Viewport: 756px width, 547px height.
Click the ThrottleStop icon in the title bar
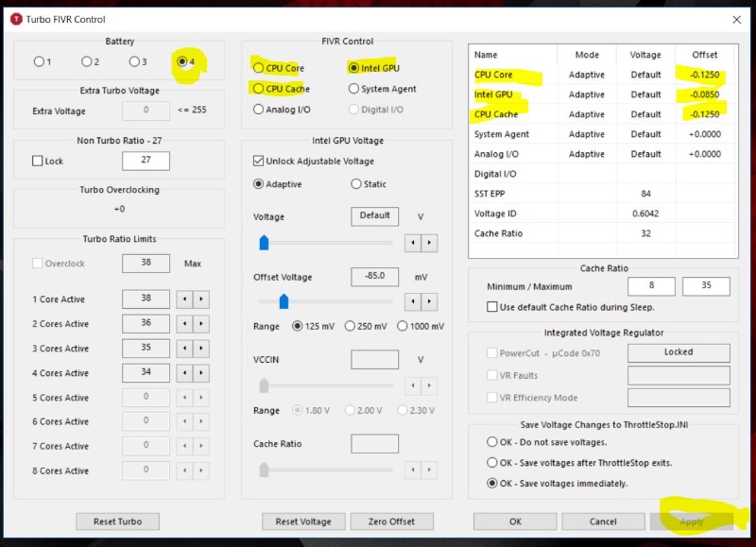pyautogui.click(x=16, y=19)
